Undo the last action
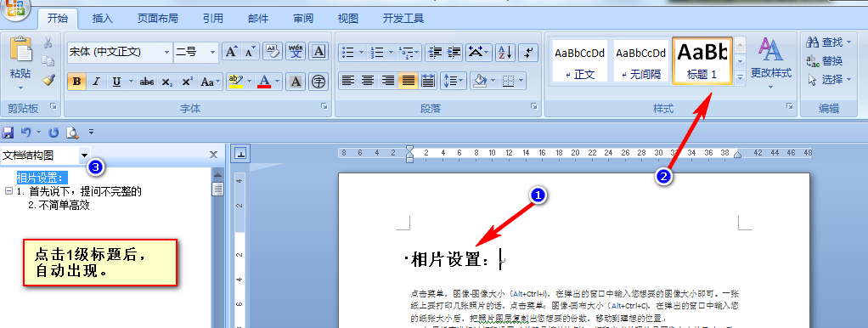Image resolution: width=868 pixels, height=328 pixels. [26, 133]
